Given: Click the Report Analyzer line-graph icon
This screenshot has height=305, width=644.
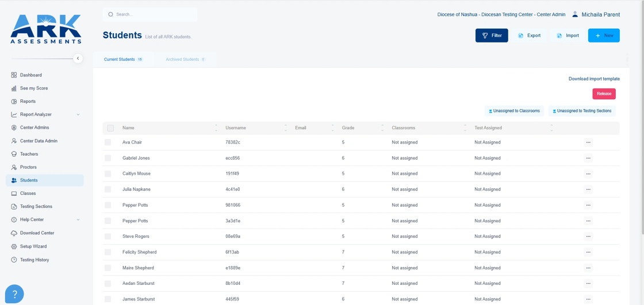Looking at the screenshot, I should click(14, 114).
